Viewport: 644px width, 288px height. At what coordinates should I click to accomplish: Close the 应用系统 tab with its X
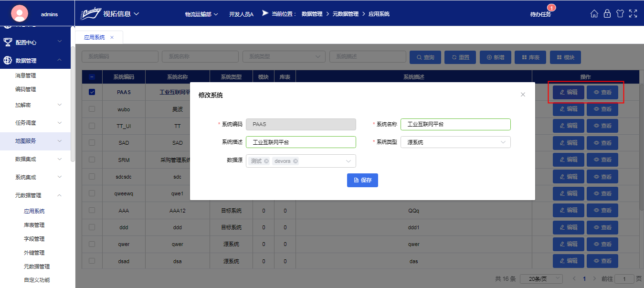click(112, 37)
